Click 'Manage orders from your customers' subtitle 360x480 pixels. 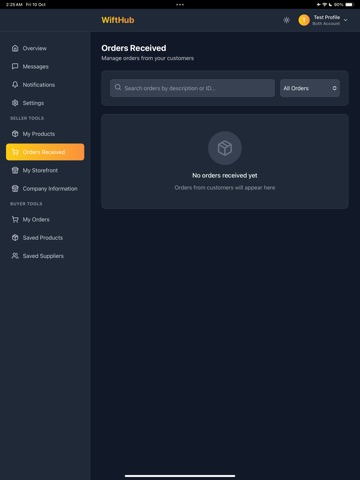147,58
